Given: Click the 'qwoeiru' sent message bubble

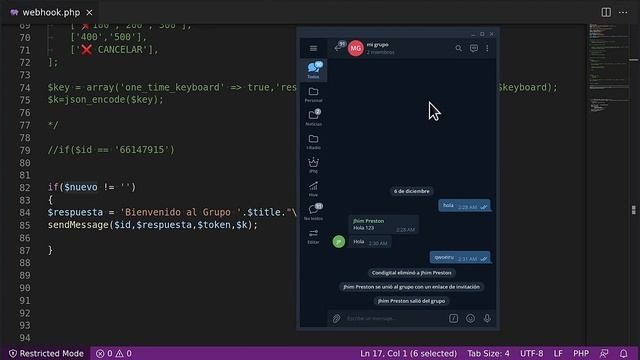Looking at the screenshot, I should pos(460,258).
